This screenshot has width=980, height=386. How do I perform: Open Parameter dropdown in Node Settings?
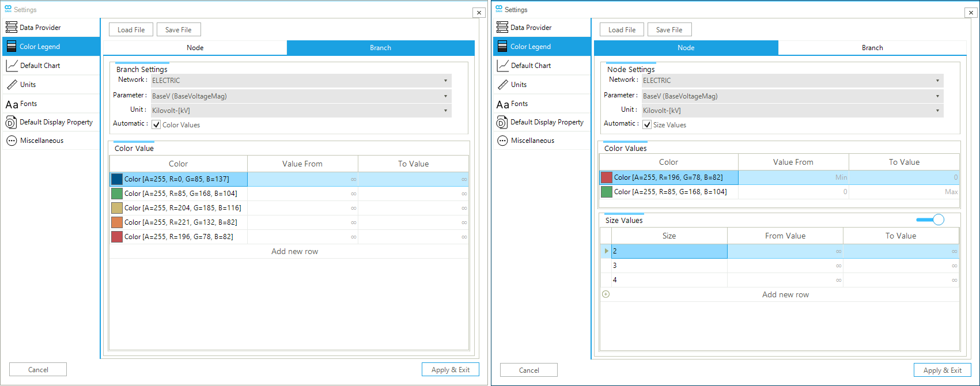click(x=793, y=96)
